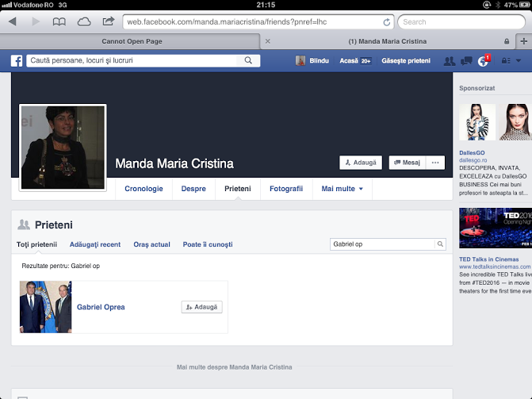Select 'Toți prietenii' filter
Image resolution: width=532 pixels, height=399 pixels.
(36, 244)
